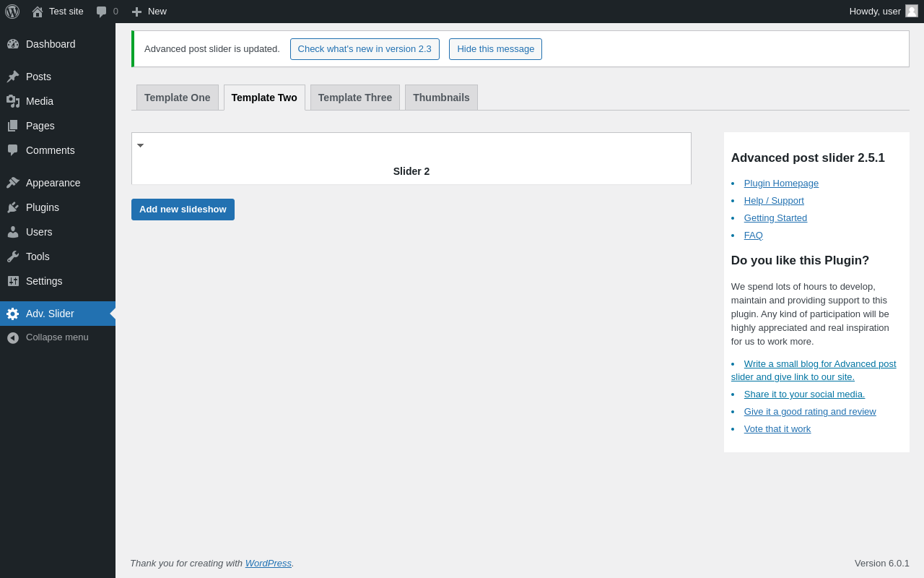Viewport: 924px width, 578px height.
Task: Open the Pages menu label
Action: coord(40,126)
